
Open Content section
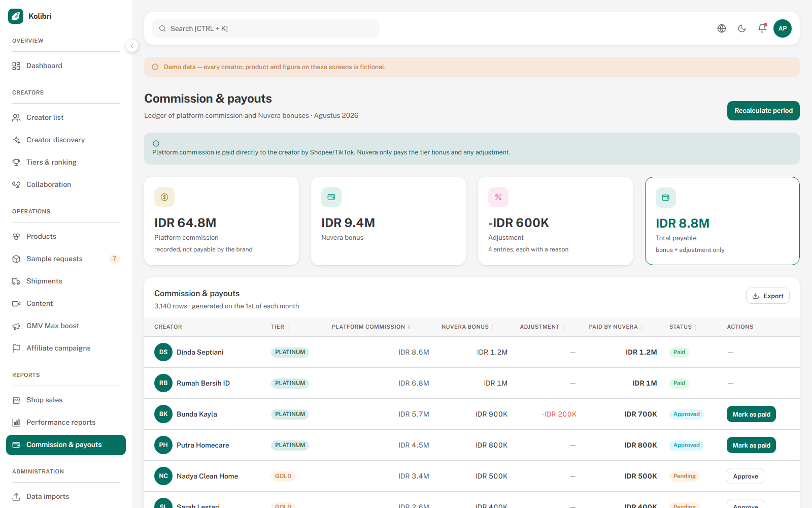coord(66,303)
